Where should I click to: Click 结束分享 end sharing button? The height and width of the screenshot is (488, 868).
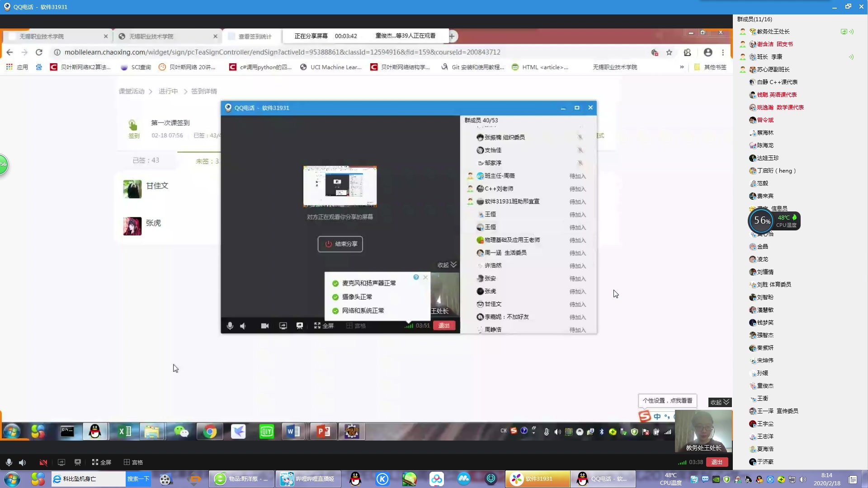[x=340, y=244]
